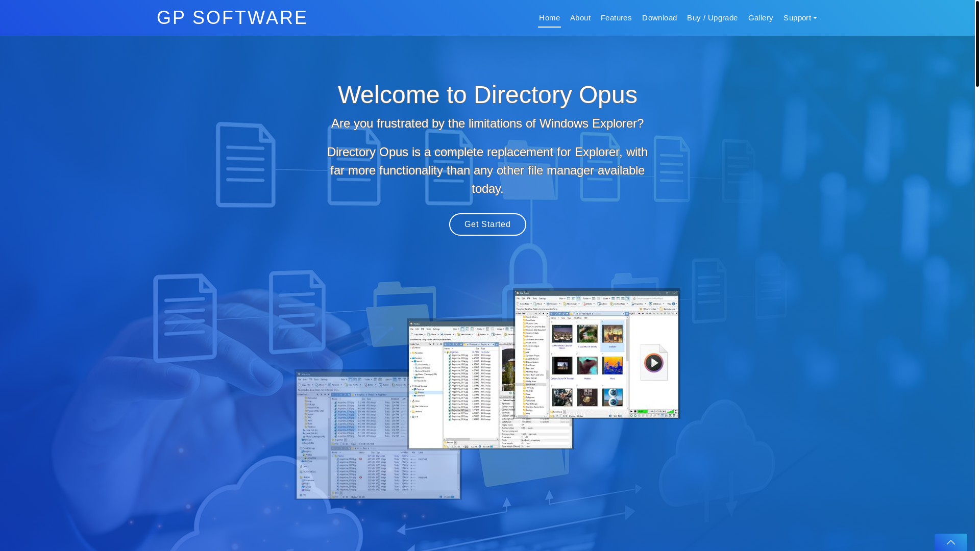
Task: Expand the Support dropdown menu
Action: coord(800,18)
